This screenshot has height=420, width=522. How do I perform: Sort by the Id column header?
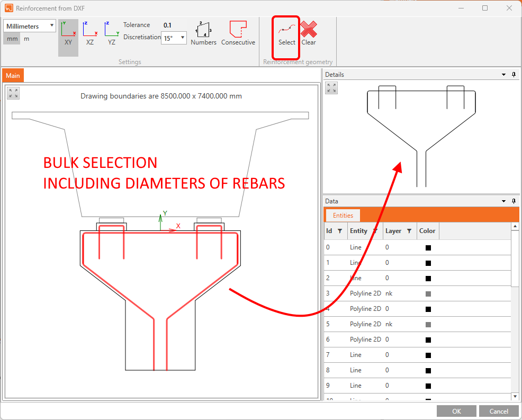(329, 231)
